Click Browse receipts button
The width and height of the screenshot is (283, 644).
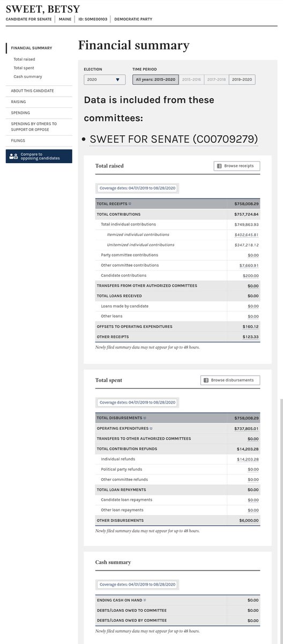pos(237,166)
